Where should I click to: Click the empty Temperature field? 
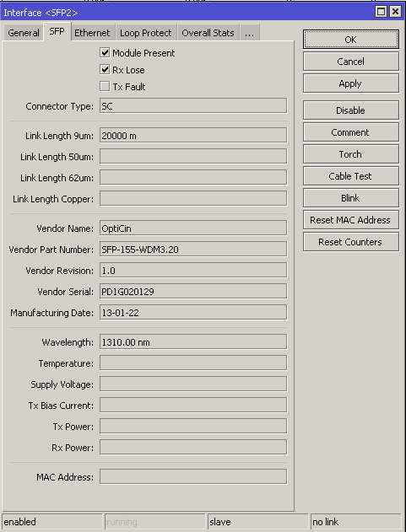point(193,363)
